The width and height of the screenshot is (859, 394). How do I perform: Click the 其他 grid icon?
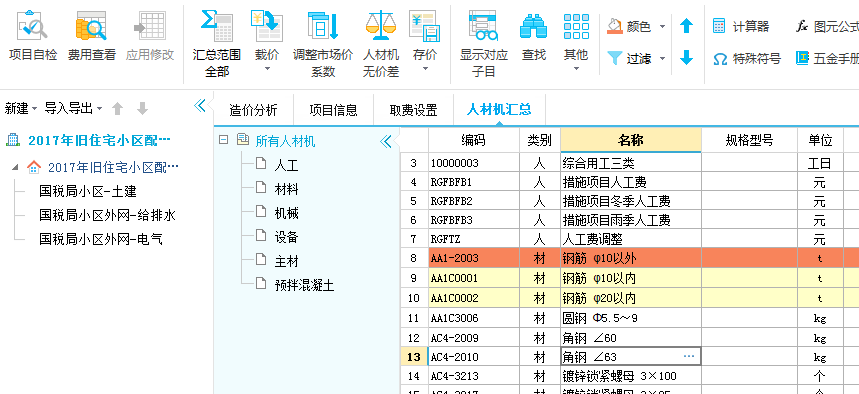(x=576, y=26)
